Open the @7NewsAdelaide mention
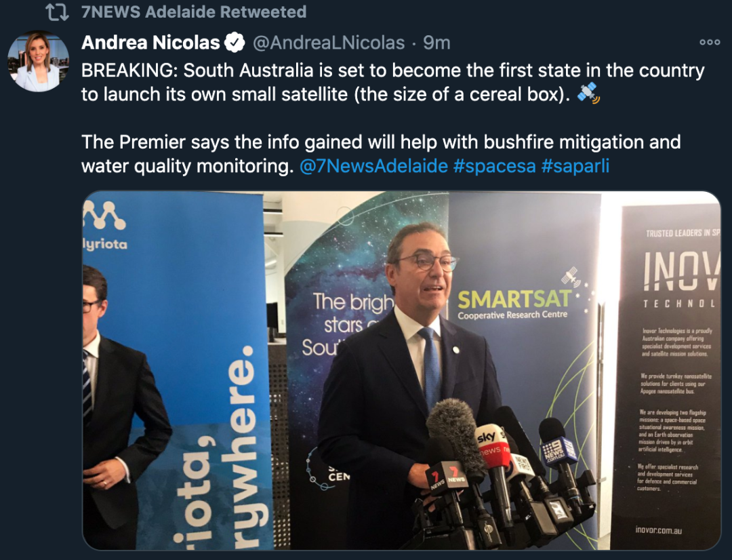Image resolution: width=732 pixels, height=560 pixels. (x=373, y=166)
